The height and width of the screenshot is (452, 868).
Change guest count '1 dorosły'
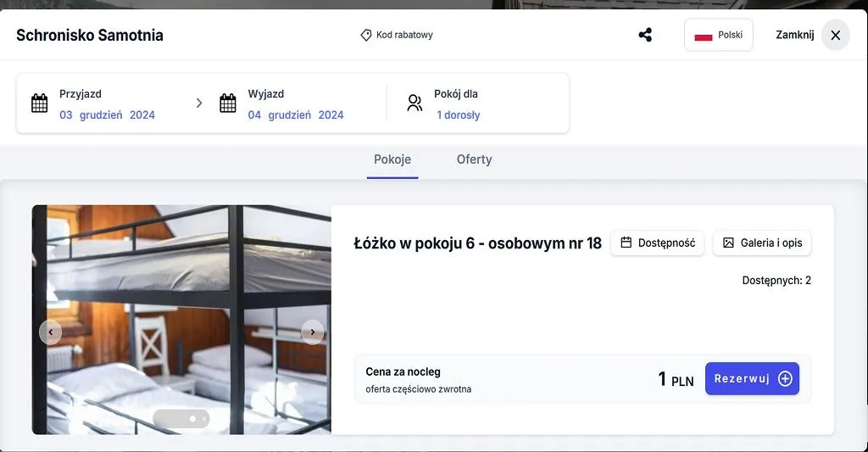[x=459, y=115]
